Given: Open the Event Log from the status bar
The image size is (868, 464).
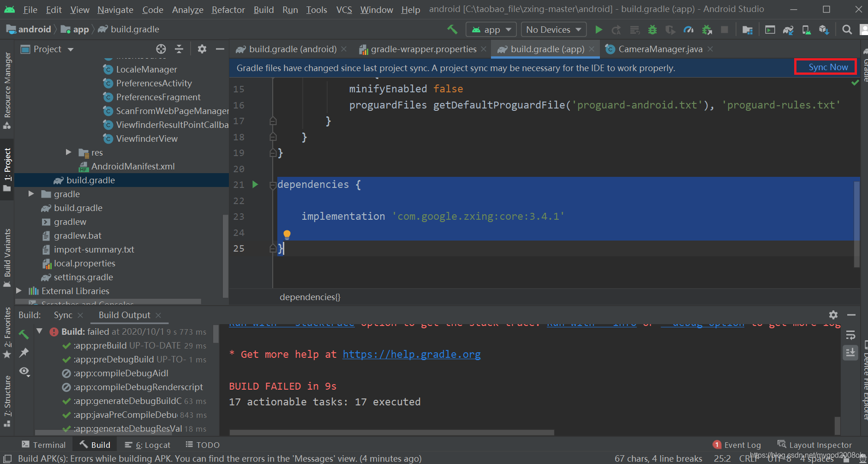Looking at the screenshot, I should [x=742, y=445].
